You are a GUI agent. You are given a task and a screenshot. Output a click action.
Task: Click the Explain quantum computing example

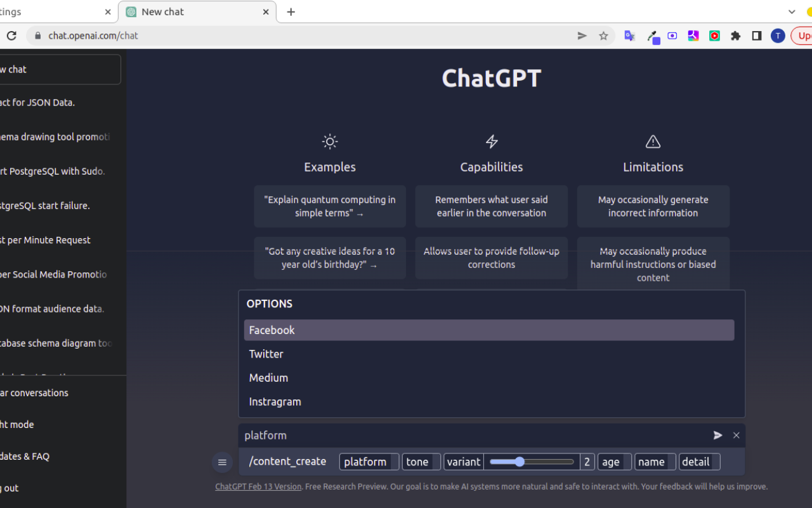[x=330, y=206]
